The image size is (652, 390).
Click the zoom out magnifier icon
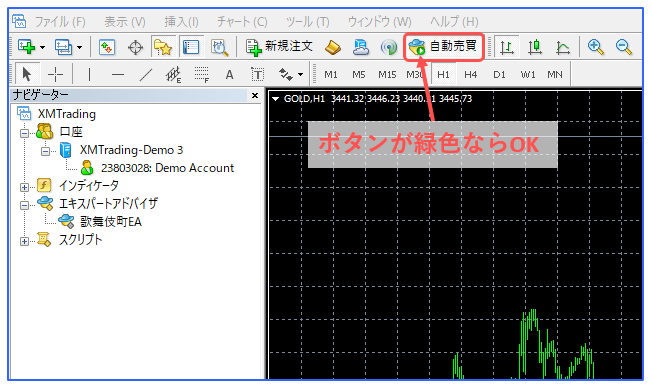[x=624, y=47]
